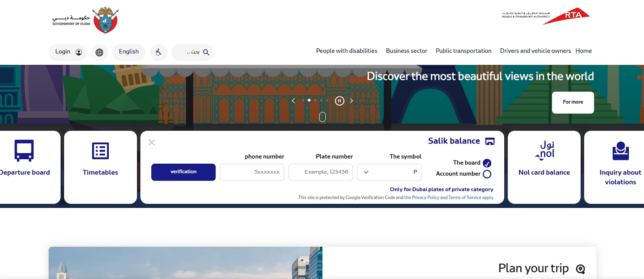Open the Login button
Viewport: 644px width, 279px height.
(x=68, y=52)
